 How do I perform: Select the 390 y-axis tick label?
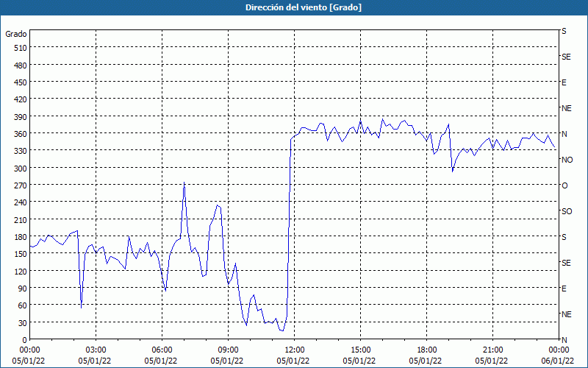click(21, 117)
